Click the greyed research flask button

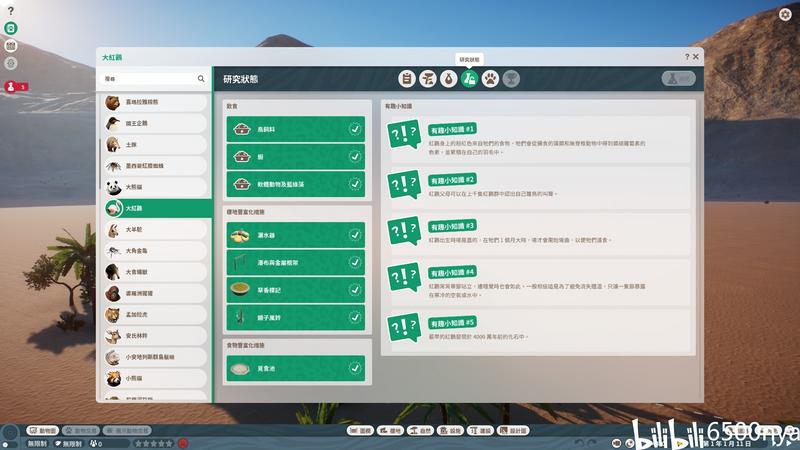pyautogui.click(x=679, y=79)
